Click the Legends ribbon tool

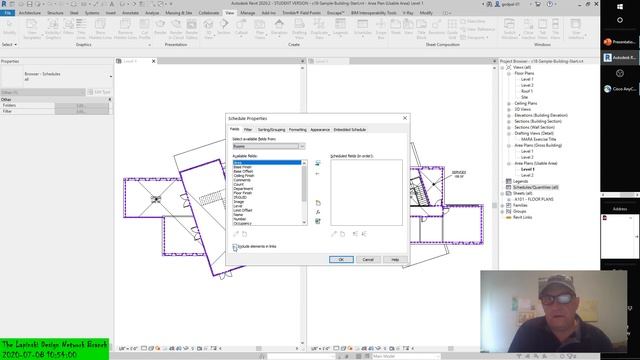pyautogui.click(x=340, y=28)
